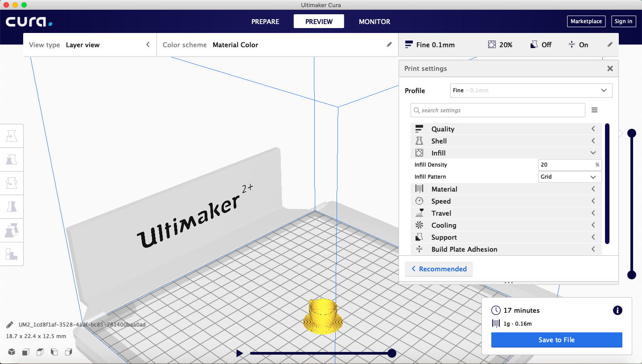Expand the Quality settings category
The width and height of the screenshot is (642, 364).
[x=506, y=129]
